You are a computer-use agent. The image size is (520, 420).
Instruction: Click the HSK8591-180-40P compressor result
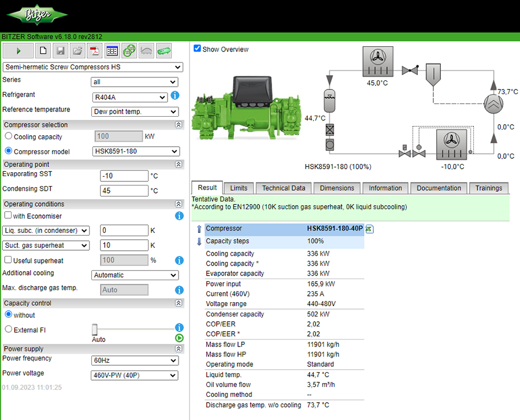335,228
